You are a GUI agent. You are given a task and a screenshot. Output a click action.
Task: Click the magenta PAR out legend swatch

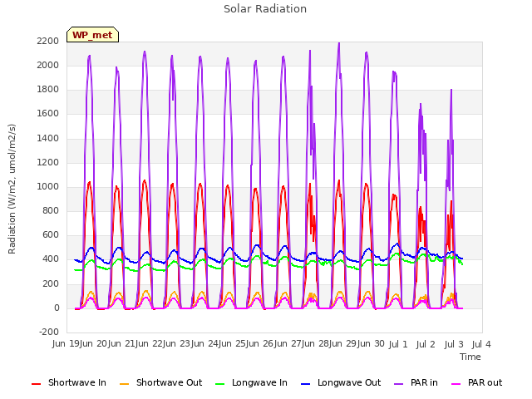tap(456, 384)
